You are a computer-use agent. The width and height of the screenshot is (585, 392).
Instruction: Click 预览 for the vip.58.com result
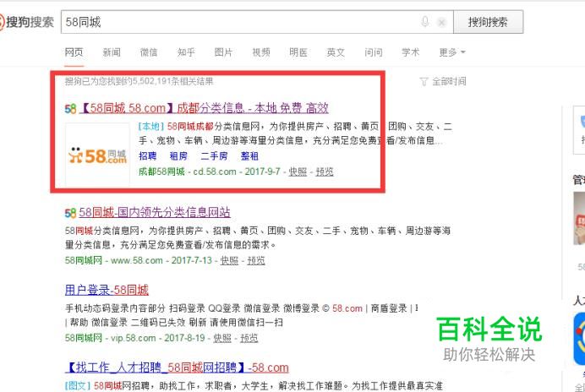tap(249, 338)
